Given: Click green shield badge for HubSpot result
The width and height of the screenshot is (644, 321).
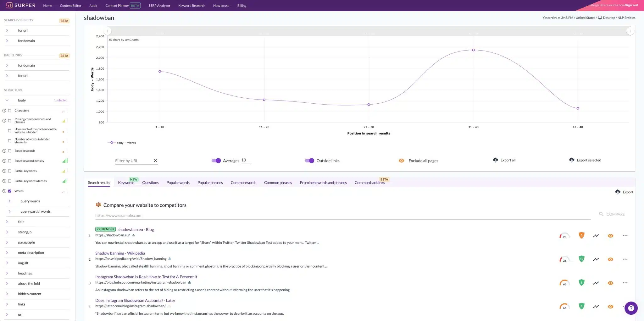Looking at the screenshot, I should [581, 282].
